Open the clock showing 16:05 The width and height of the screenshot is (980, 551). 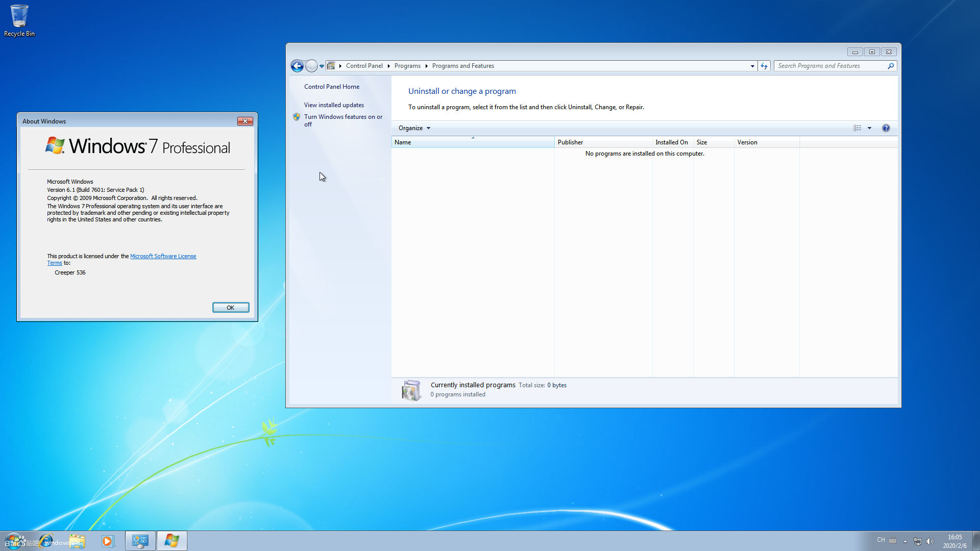(x=954, y=541)
